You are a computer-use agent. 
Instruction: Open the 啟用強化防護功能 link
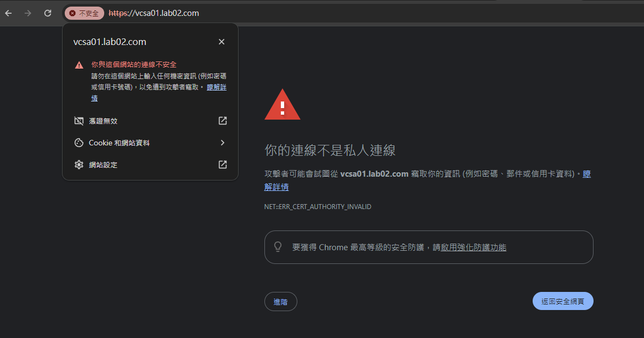coord(473,247)
